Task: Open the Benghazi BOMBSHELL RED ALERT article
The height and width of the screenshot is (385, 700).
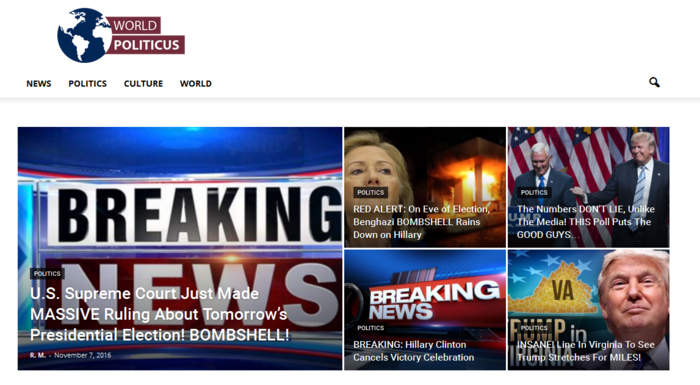Action: 421,222
